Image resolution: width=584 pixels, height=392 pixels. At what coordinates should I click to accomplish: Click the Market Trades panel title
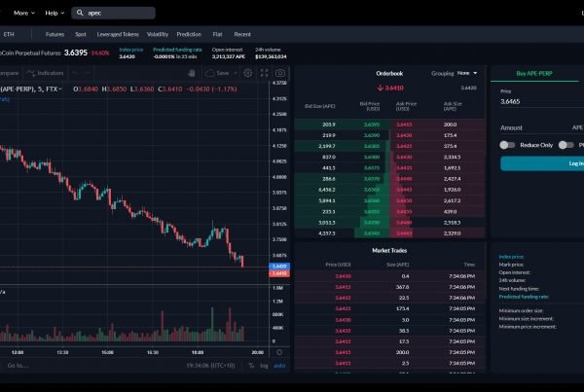click(389, 251)
